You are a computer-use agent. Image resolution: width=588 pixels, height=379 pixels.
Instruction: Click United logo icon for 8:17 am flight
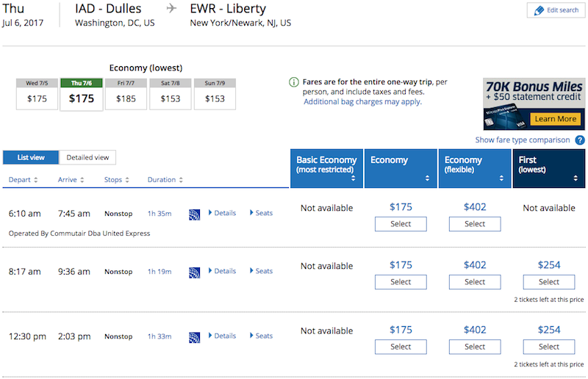tap(194, 272)
